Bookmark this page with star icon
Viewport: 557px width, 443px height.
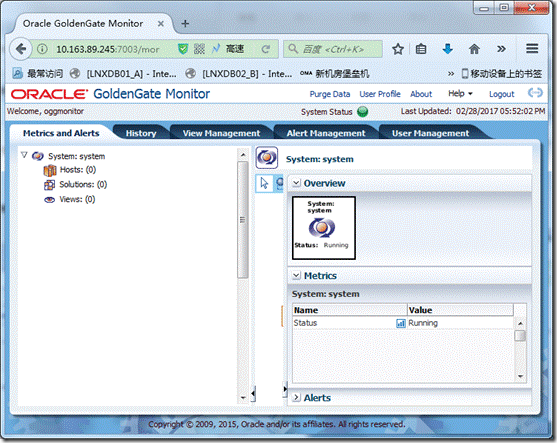pyautogui.click(x=398, y=49)
